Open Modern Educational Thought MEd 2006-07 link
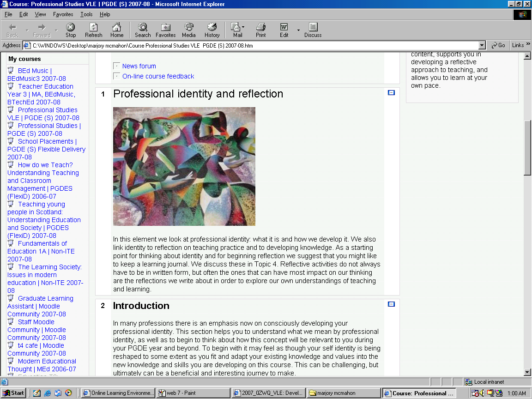 tap(42, 365)
